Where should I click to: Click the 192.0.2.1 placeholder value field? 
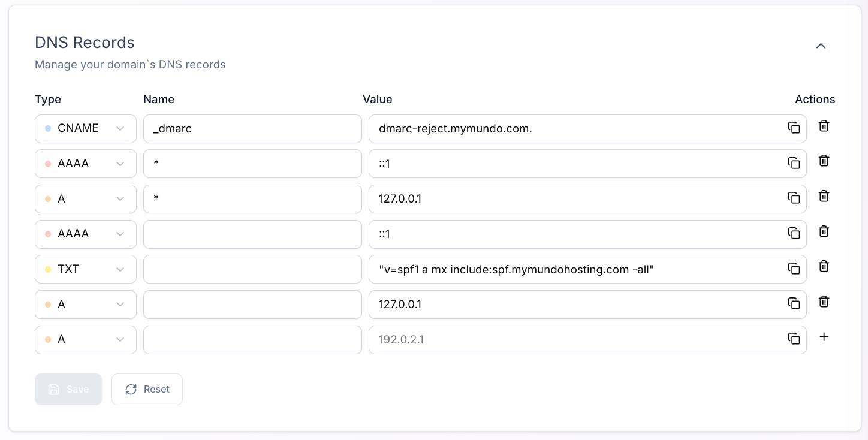click(540, 339)
